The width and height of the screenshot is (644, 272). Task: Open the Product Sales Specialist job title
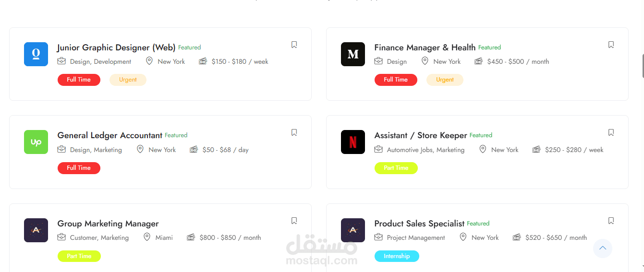419,224
